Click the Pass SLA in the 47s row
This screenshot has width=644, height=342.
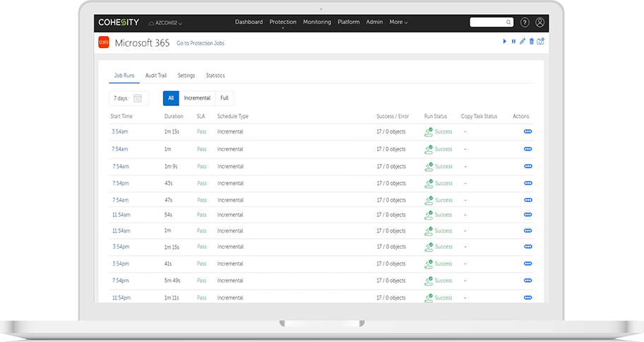click(x=202, y=200)
